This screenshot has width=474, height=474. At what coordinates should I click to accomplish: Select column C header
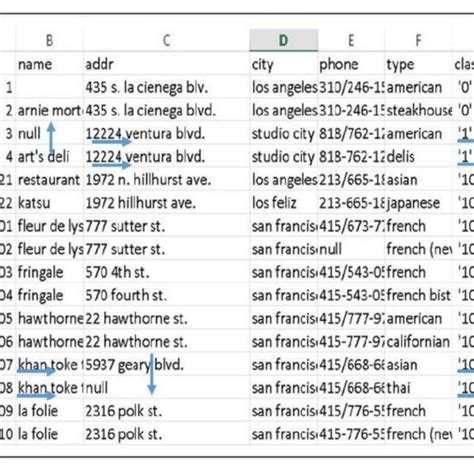point(166,40)
